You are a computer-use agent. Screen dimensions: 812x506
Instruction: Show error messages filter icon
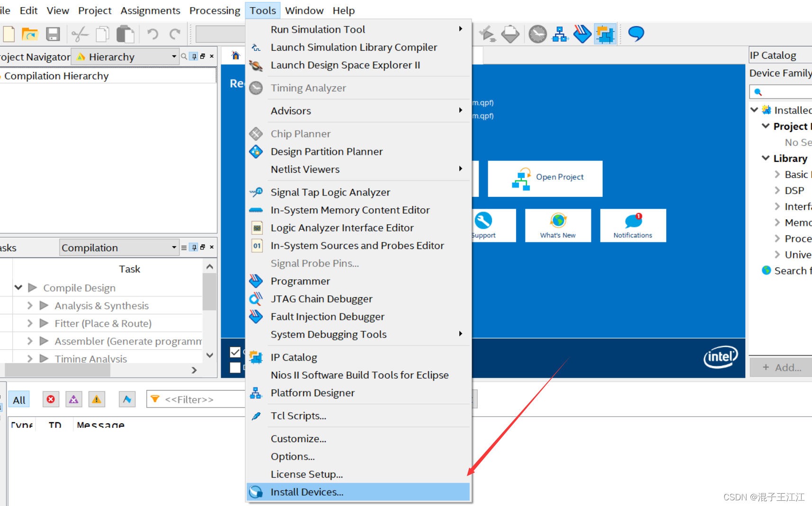click(x=51, y=399)
